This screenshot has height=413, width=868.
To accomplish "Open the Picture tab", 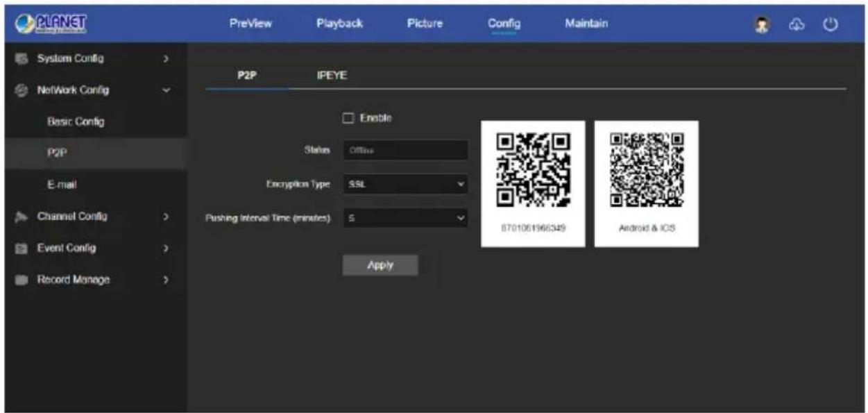I will [x=425, y=24].
